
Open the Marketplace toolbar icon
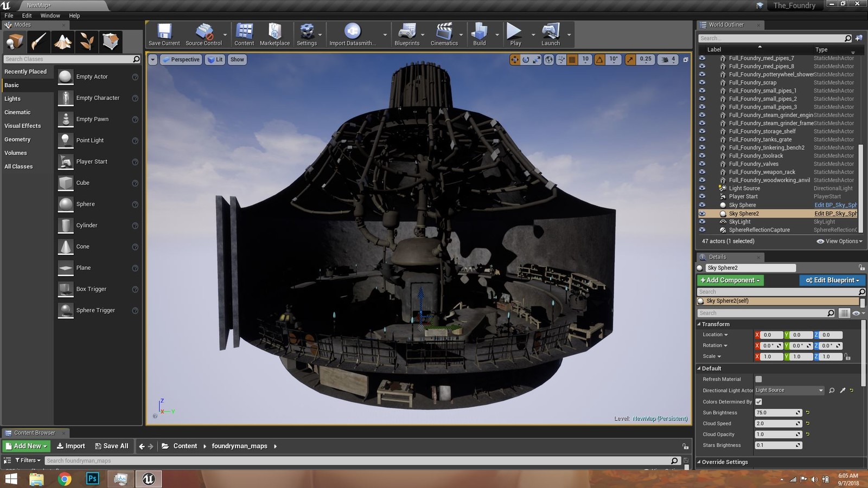coord(275,31)
